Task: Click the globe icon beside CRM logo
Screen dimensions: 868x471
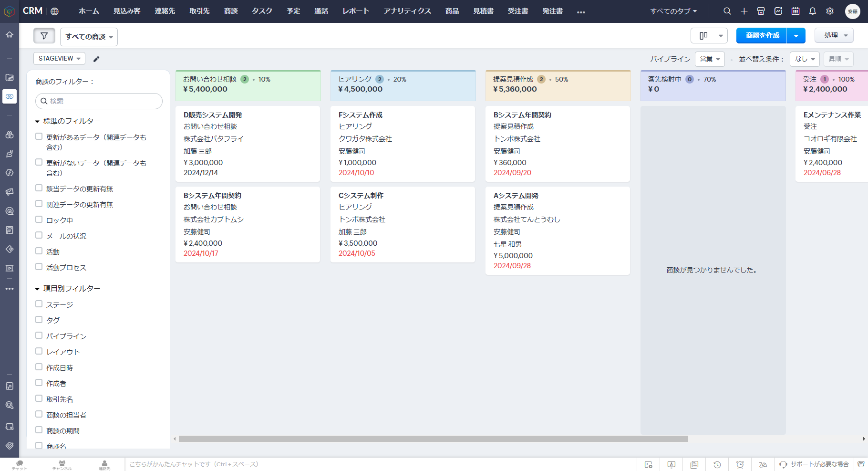Action: tap(55, 11)
